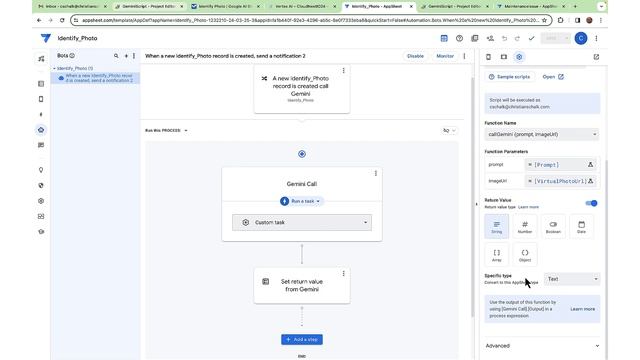Viewport: 640px width, 360px height.
Task: Open more options on Set return value step
Action: (x=344, y=273)
